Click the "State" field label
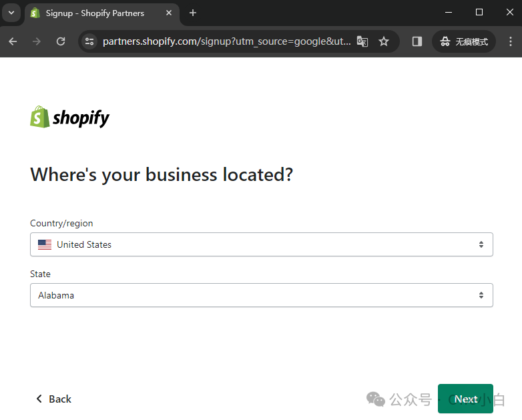The image size is (522, 420). pos(40,274)
